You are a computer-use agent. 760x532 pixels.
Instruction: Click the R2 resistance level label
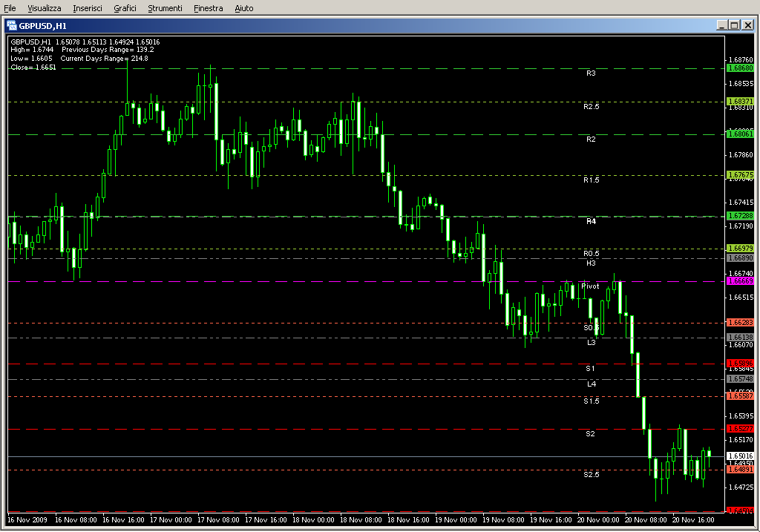[591, 139]
